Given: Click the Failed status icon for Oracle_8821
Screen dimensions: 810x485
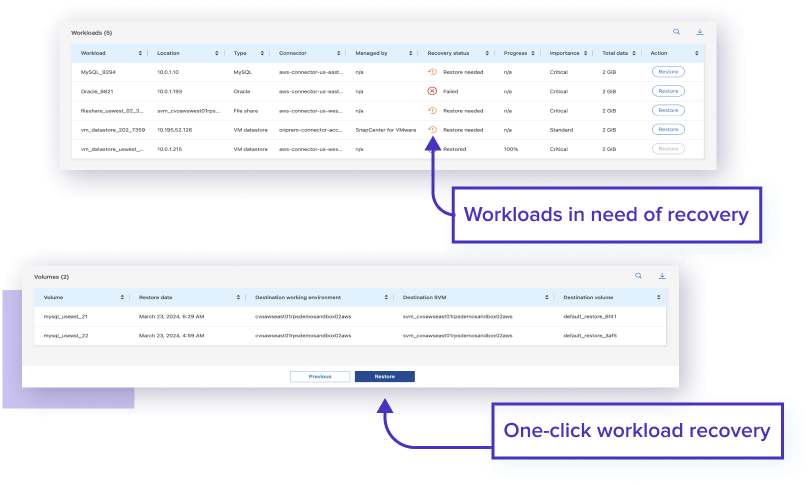Looking at the screenshot, I should pos(432,91).
